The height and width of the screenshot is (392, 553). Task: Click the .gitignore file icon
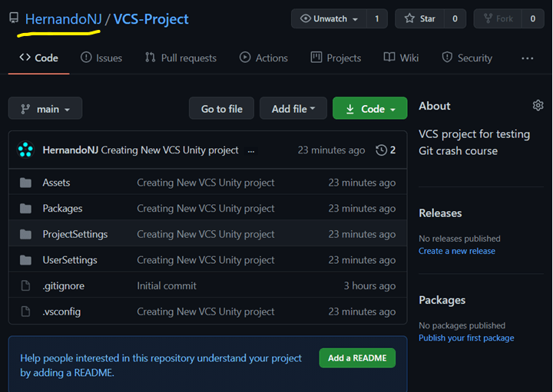coord(25,285)
